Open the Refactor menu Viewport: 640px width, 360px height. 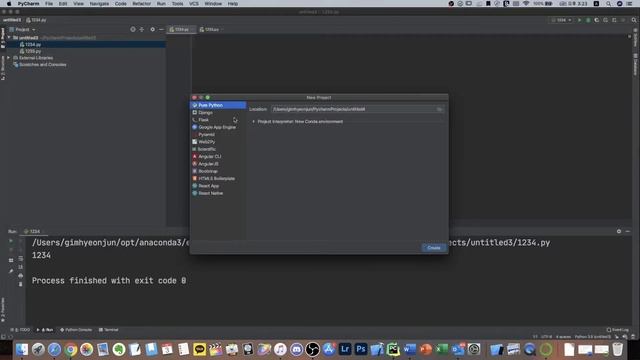pos(142,4)
